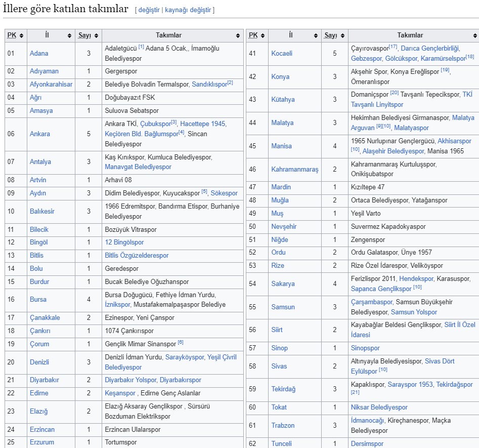Open the Diyarbakırspor team link
This screenshot has height=448, width=479.
point(181,380)
